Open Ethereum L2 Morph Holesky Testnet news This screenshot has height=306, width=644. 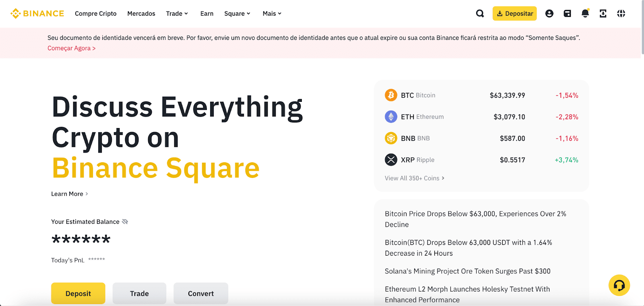[x=467, y=294]
